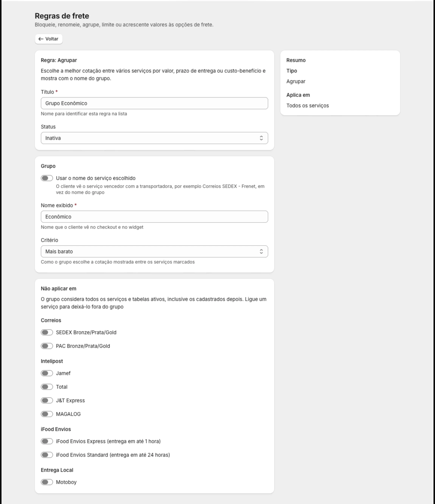The height and width of the screenshot is (504, 435).
Task: Click 'Nome que o cliente vê no checkout' hint
Action: click(92, 227)
